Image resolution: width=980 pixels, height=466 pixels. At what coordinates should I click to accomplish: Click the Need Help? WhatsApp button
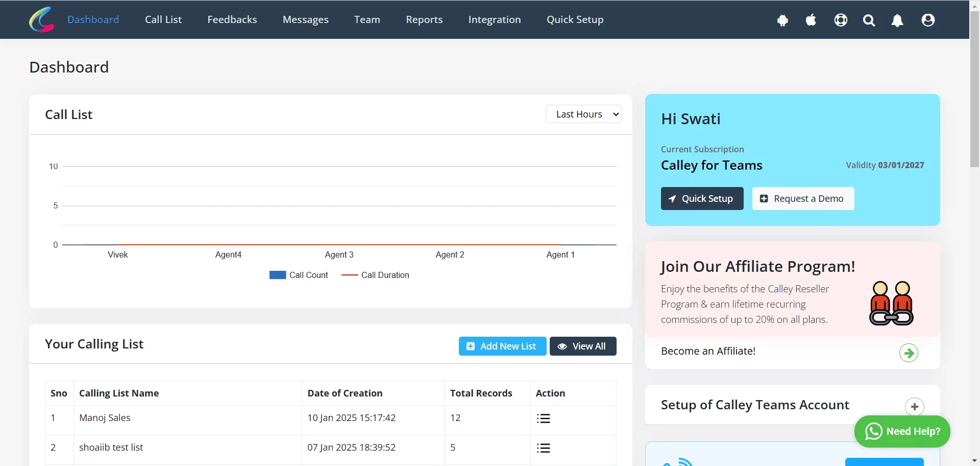pos(902,431)
